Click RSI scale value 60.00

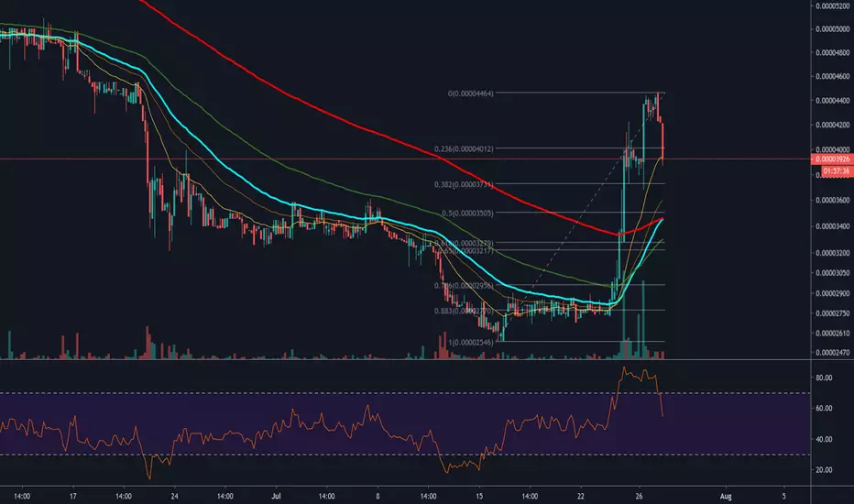point(824,408)
